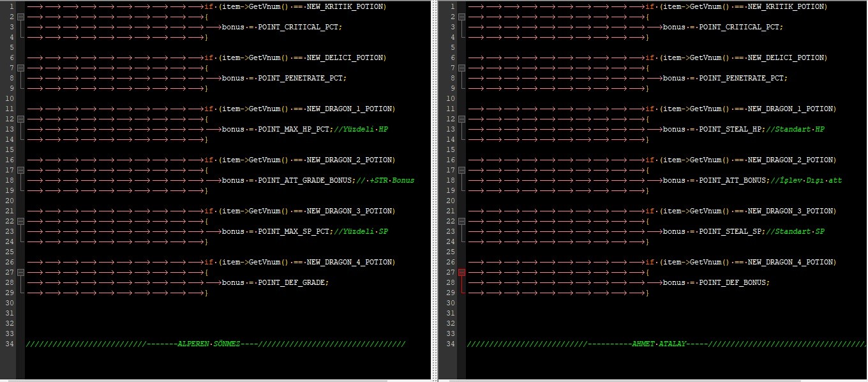The image size is (868, 382).
Task: Click NEW_DRAGON_2_POTION condition in the right pane
Action: coord(789,160)
